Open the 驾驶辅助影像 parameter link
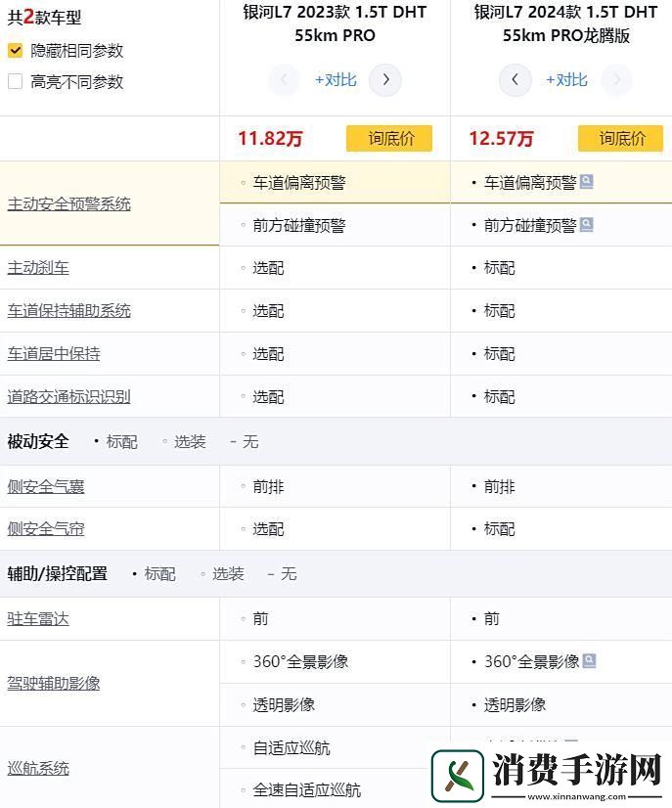Viewport: 672px width, 808px height. coord(54,684)
